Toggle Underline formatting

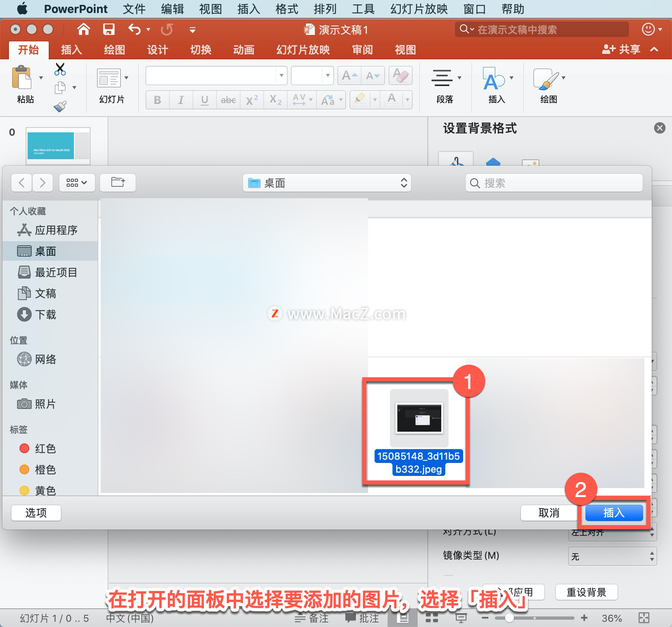205,100
